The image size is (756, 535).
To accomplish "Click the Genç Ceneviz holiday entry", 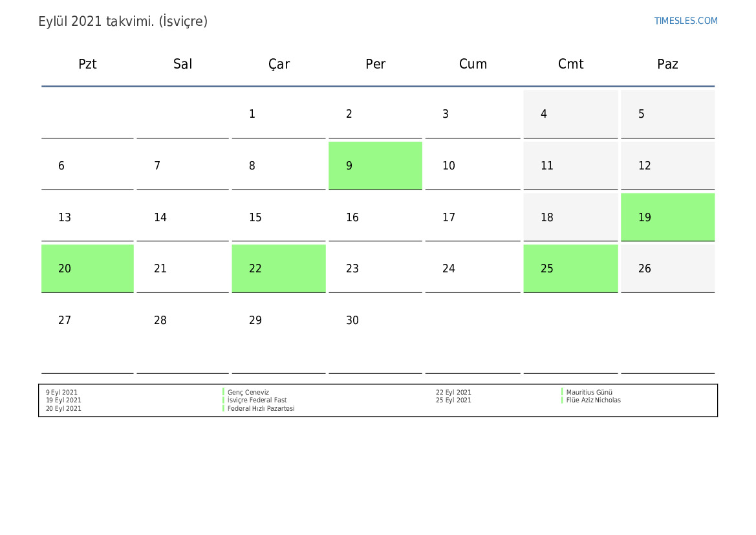I will point(248,392).
